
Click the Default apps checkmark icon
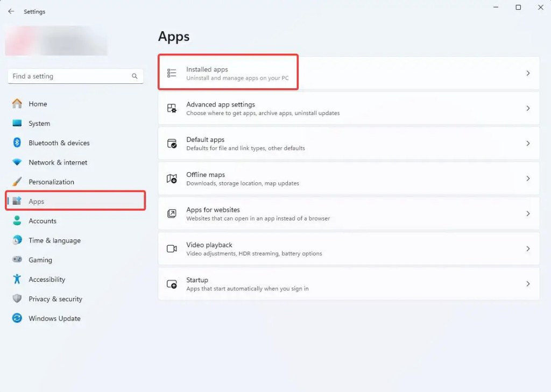172,143
